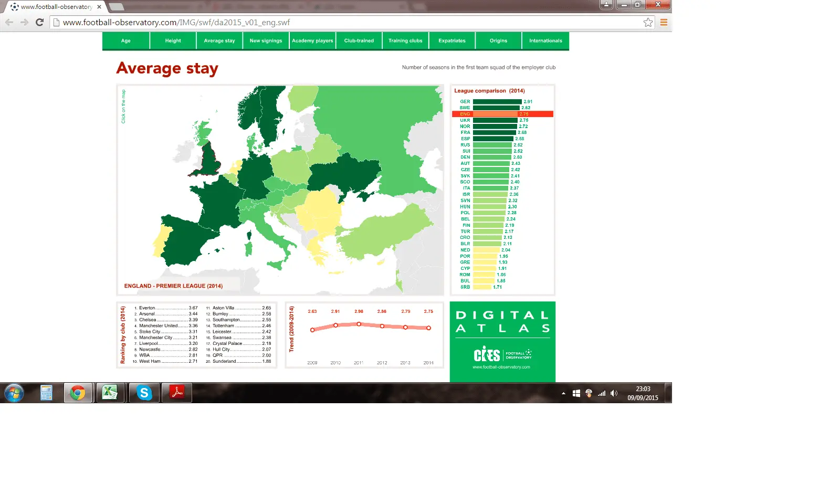
Task: Open the volume speaker tray icon
Action: point(614,393)
